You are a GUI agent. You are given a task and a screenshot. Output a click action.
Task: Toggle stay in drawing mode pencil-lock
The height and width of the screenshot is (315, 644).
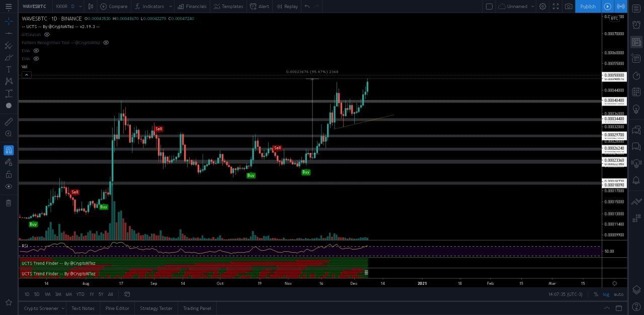(9, 162)
